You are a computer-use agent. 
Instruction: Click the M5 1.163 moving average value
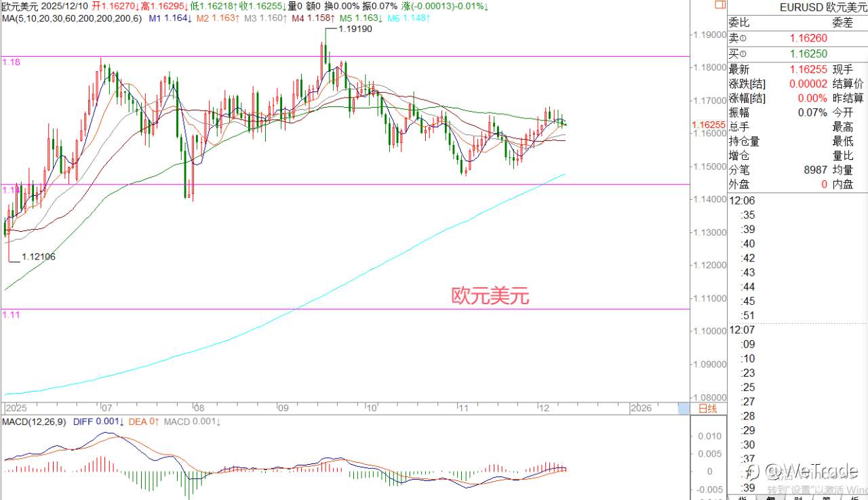point(361,18)
